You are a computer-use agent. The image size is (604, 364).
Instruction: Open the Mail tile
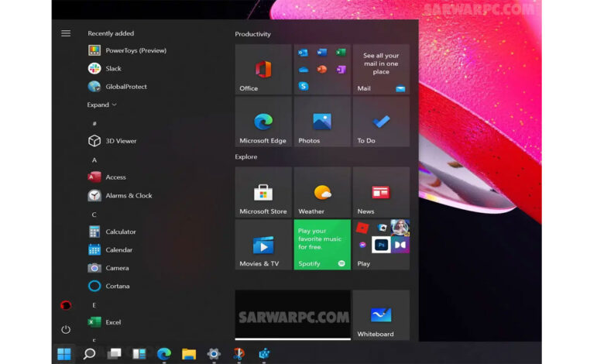tap(381, 70)
